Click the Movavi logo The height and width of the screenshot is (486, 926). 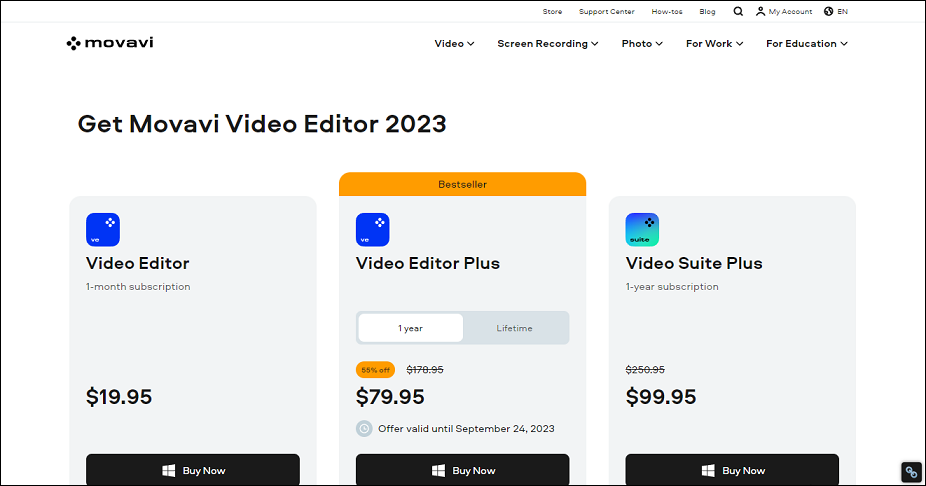point(110,43)
